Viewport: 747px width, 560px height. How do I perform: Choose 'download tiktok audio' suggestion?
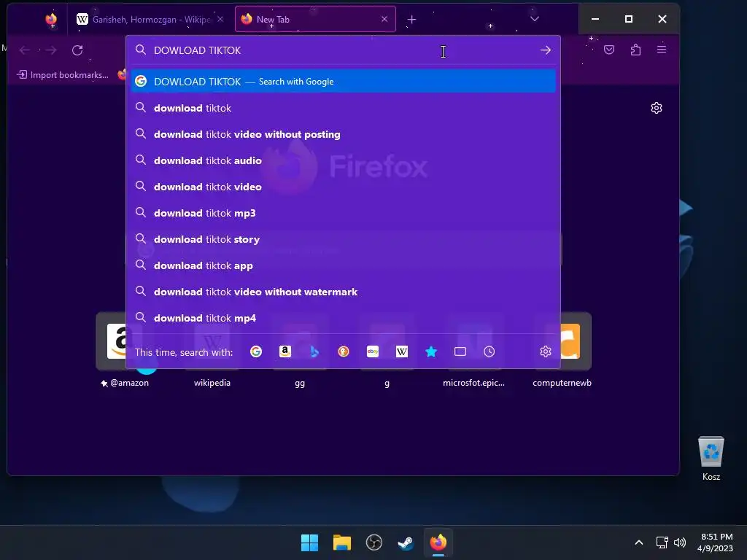343,160
